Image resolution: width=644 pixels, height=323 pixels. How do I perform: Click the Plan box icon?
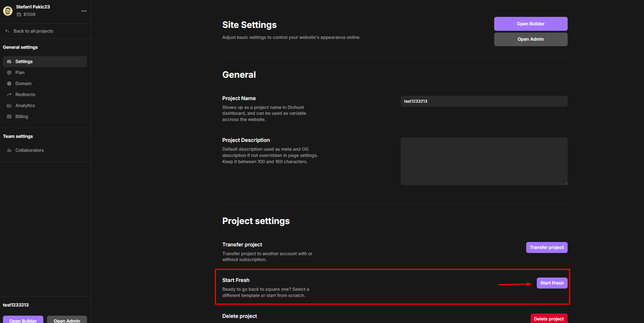click(x=9, y=73)
